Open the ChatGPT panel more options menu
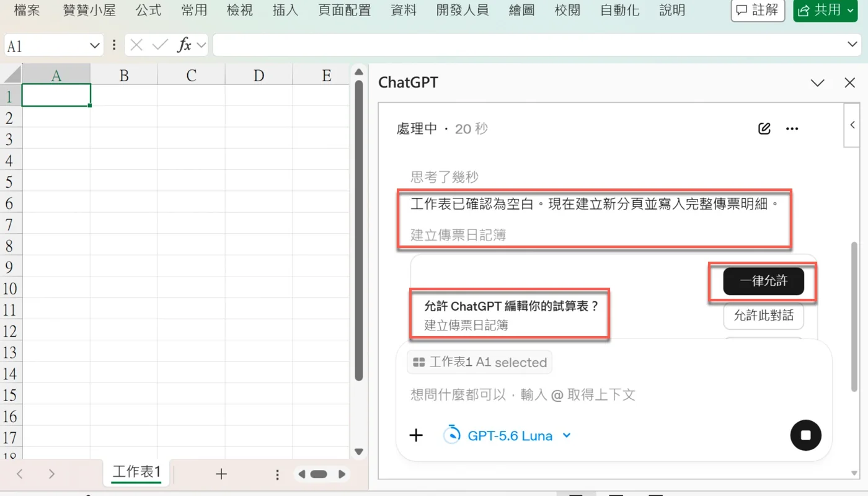The height and width of the screenshot is (496, 868). [x=792, y=129]
